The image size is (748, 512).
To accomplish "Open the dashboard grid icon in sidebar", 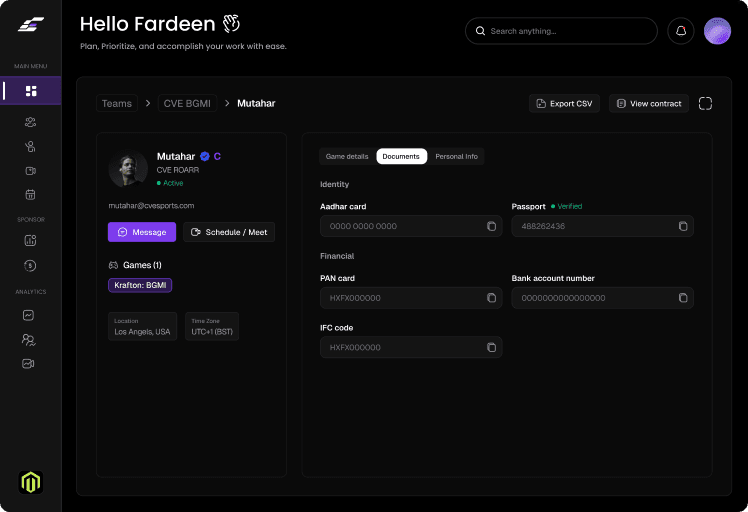I will click(31, 91).
